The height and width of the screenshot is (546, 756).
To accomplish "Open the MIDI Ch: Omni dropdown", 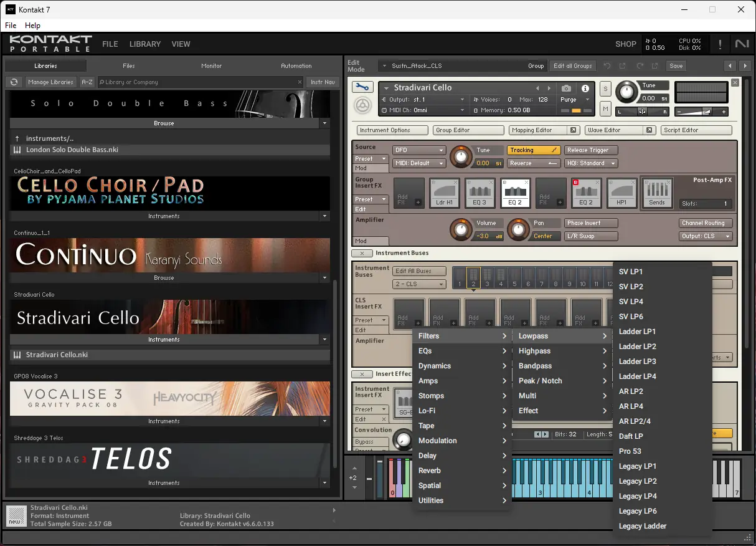I will (423, 110).
